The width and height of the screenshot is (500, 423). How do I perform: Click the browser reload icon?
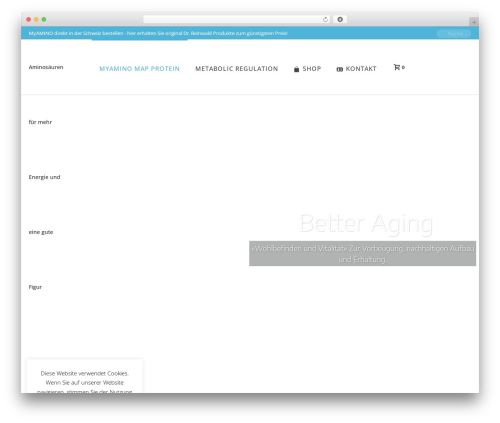click(325, 19)
